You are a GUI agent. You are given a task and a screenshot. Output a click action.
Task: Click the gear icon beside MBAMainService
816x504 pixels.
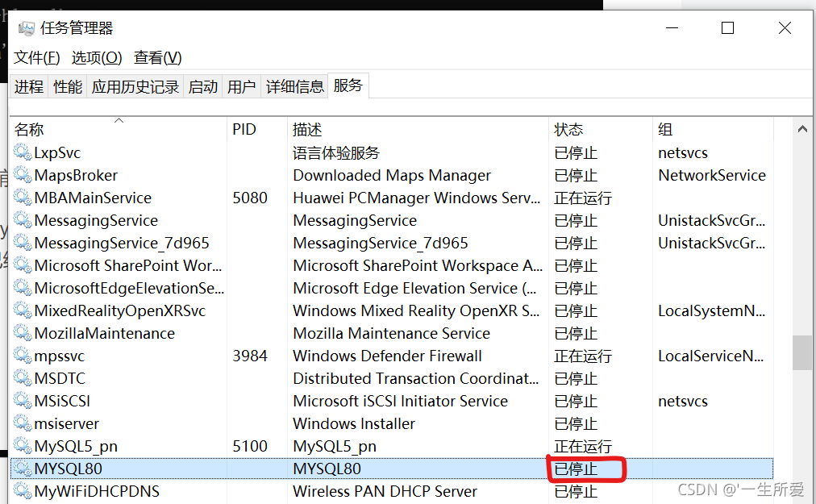point(23,198)
